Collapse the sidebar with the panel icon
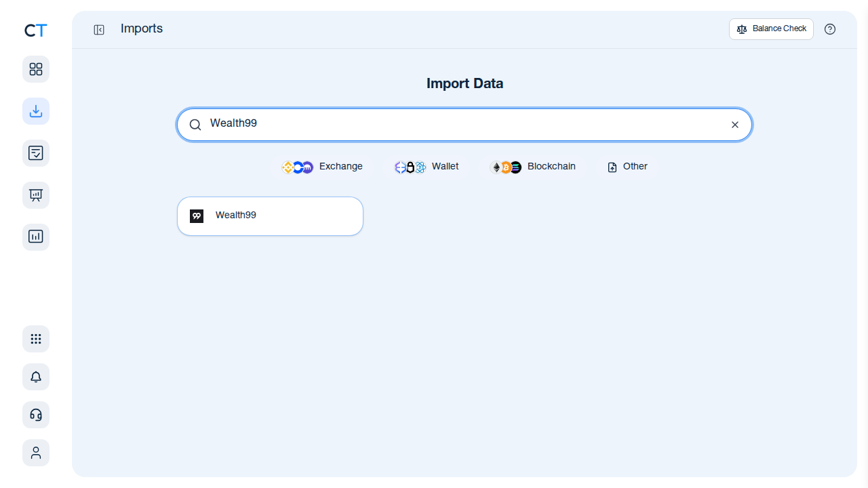 coord(99,30)
